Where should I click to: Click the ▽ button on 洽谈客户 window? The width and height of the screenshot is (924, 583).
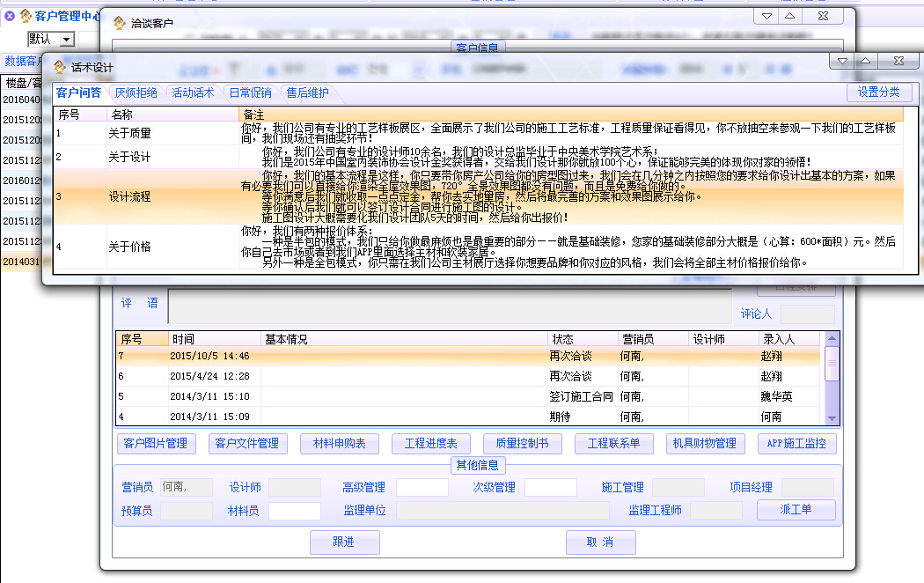pyautogui.click(x=767, y=17)
